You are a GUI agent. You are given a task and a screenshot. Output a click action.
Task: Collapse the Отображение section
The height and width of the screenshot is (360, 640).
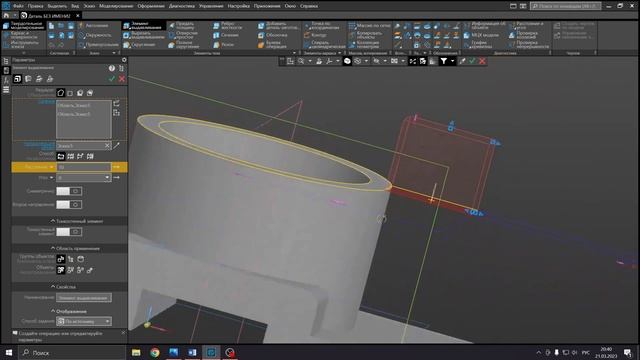pyautogui.click(x=53, y=311)
